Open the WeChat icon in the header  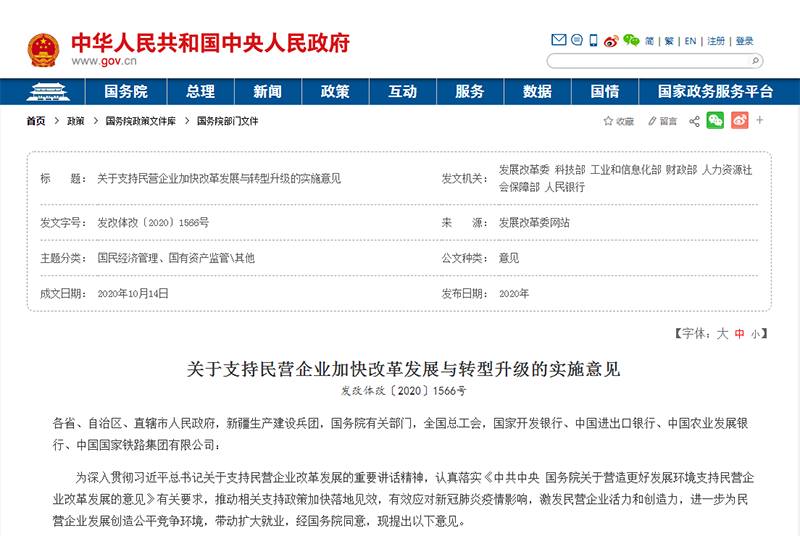pos(631,40)
